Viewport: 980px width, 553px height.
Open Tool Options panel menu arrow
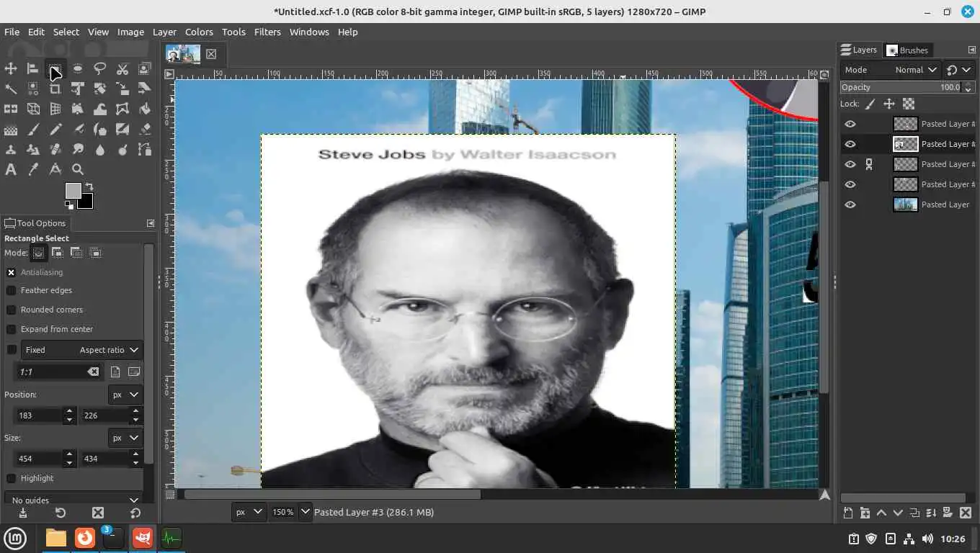[x=151, y=223]
